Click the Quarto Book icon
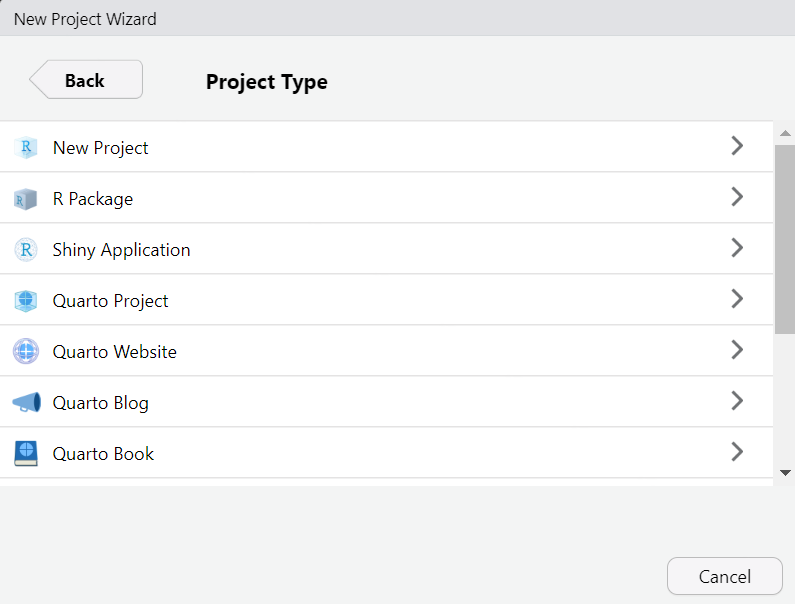Screen dimensions: 795x604 click(x=26, y=454)
